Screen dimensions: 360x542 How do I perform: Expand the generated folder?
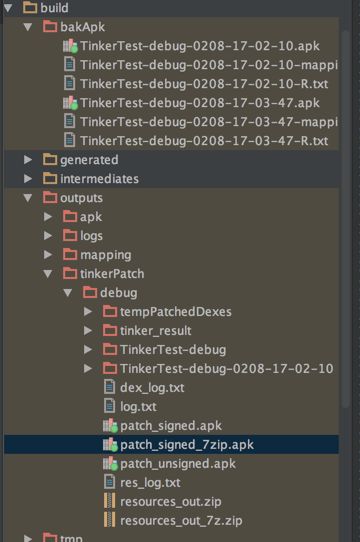pos(28,160)
